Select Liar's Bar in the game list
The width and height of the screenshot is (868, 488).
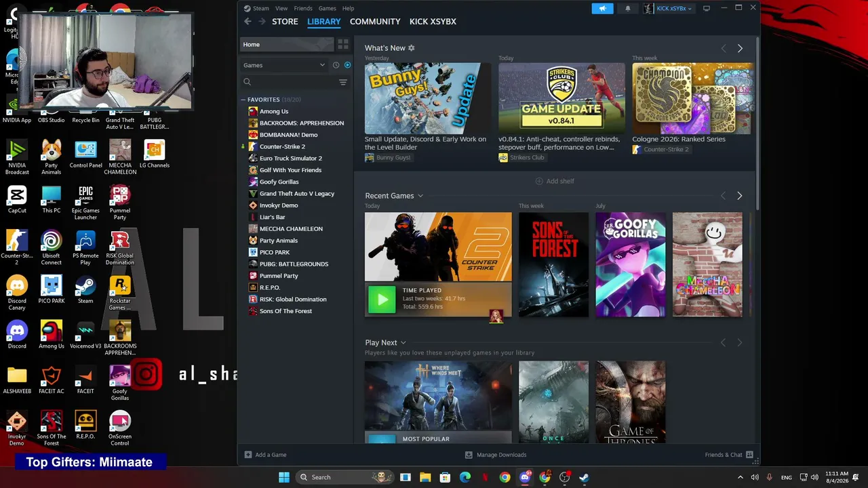pos(272,217)
